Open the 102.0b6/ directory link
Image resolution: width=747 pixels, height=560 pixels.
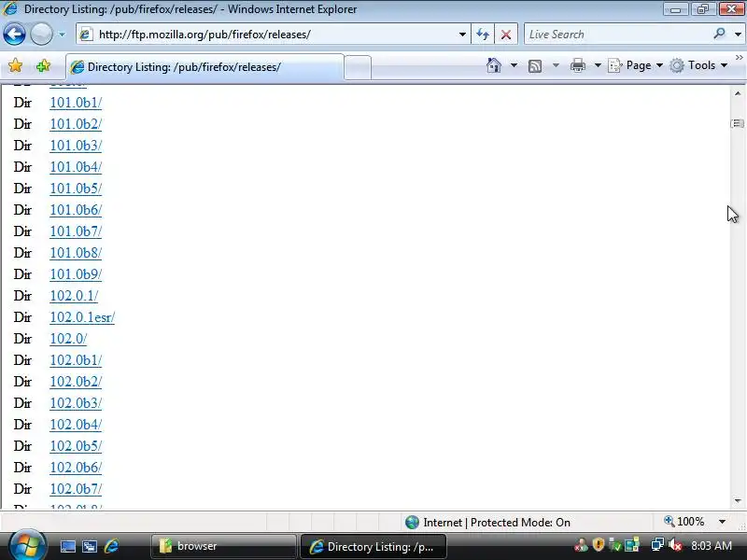coord(76,468)
